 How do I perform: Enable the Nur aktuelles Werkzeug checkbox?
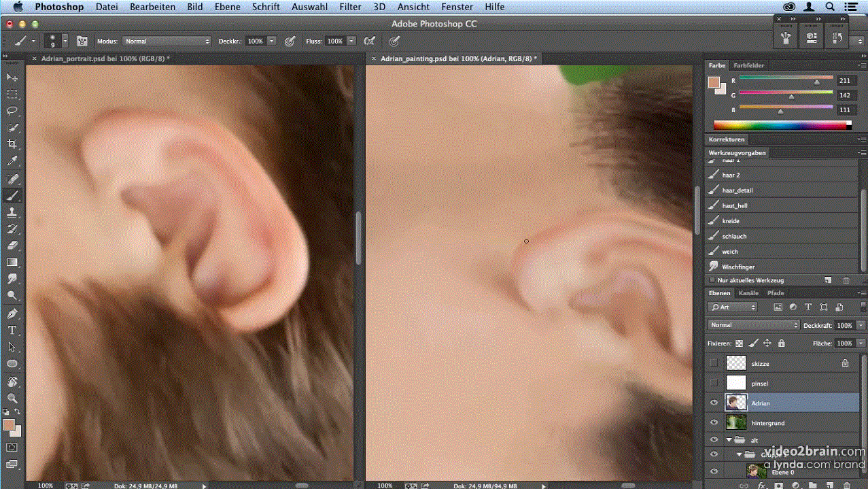click(x=712, y=280)
